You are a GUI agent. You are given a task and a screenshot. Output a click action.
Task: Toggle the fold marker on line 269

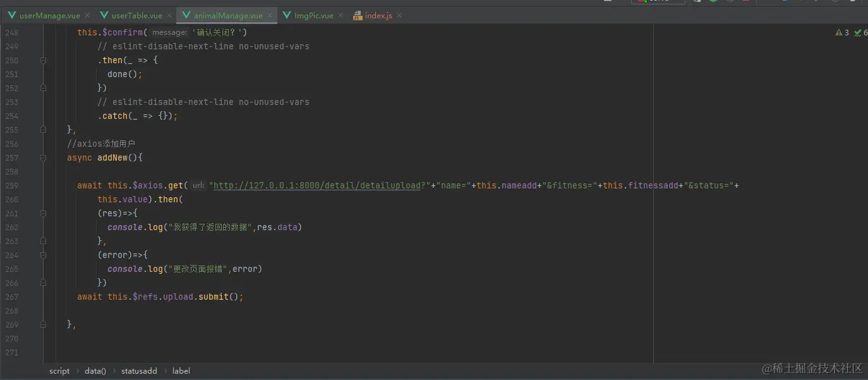click(x=43, y=324)
